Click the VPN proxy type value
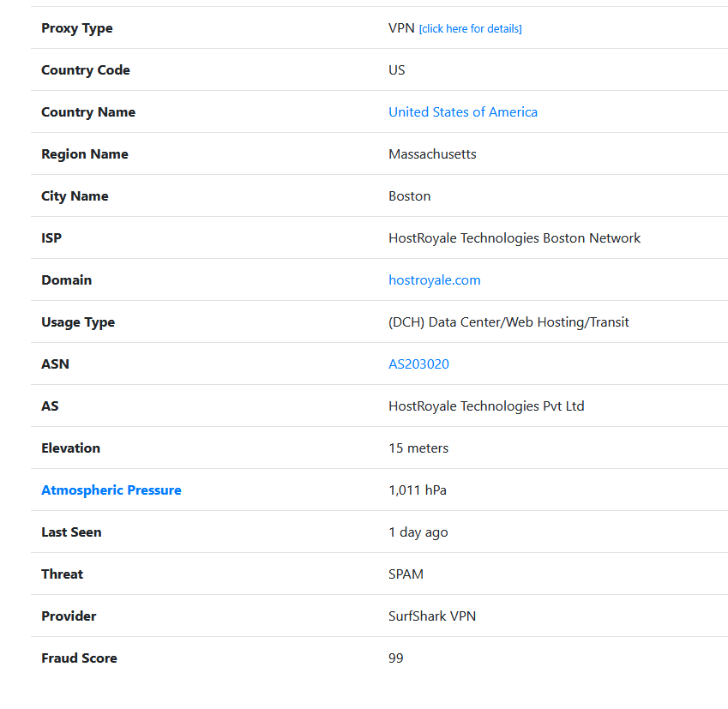Screen dimensions: 728x709 pyautogui.click(x=401, y=28)
